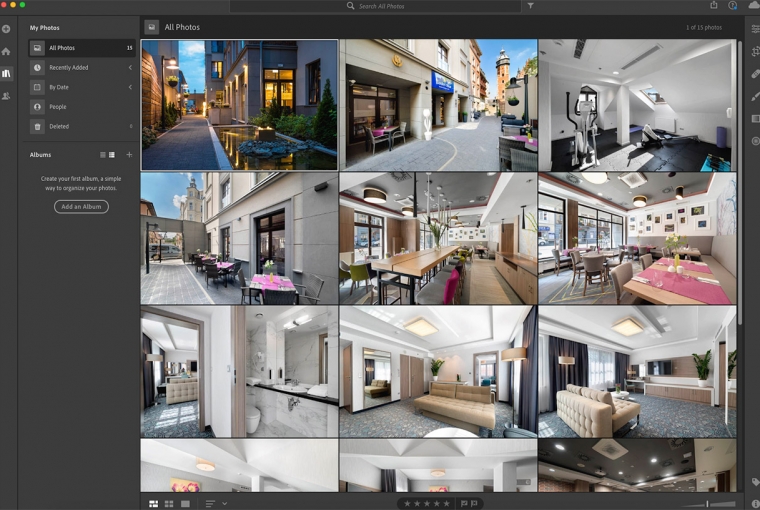Open the Edit sliders panel icon
Screen dimensions: 760x510
tap(755, 29)
